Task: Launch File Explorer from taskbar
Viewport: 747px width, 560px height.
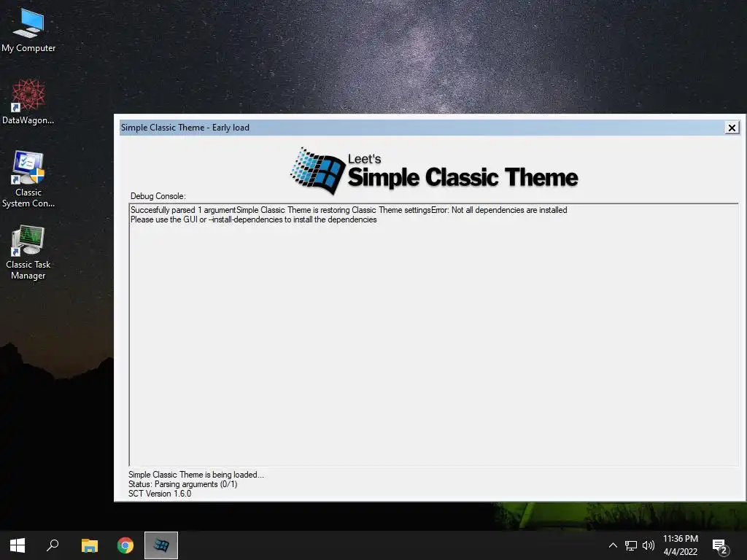Action: tap(90, 545)
